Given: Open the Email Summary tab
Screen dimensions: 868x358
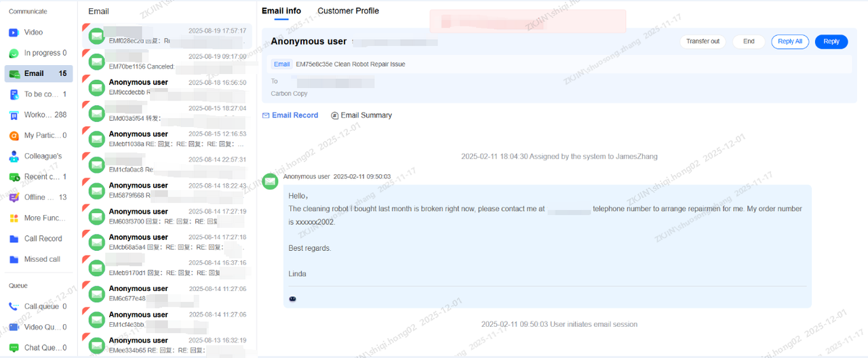Looking at the screenshot, I should pyautogui.click(x=361, y=115).
